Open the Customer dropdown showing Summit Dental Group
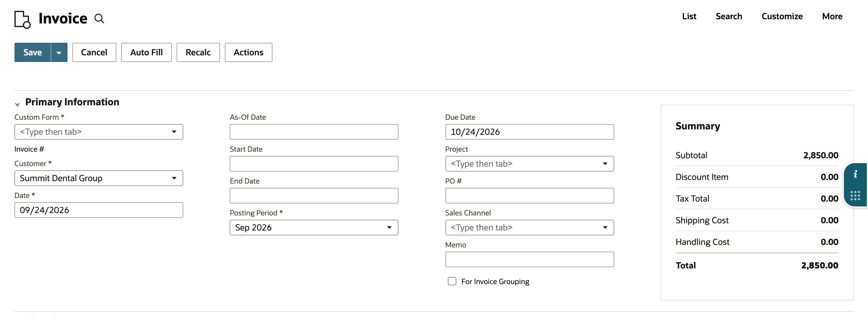Image resolution: width=868 pixels, height=319 pixels. coord(99,178)
